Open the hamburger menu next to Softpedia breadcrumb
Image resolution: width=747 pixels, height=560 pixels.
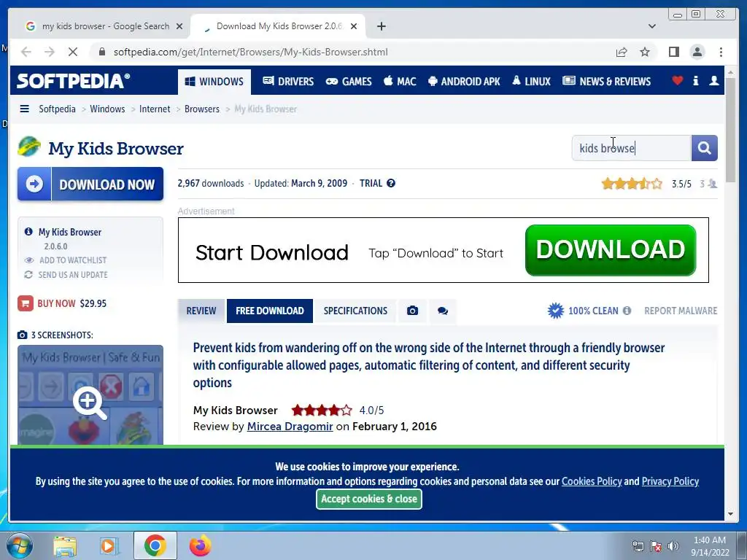coord(24,109)
